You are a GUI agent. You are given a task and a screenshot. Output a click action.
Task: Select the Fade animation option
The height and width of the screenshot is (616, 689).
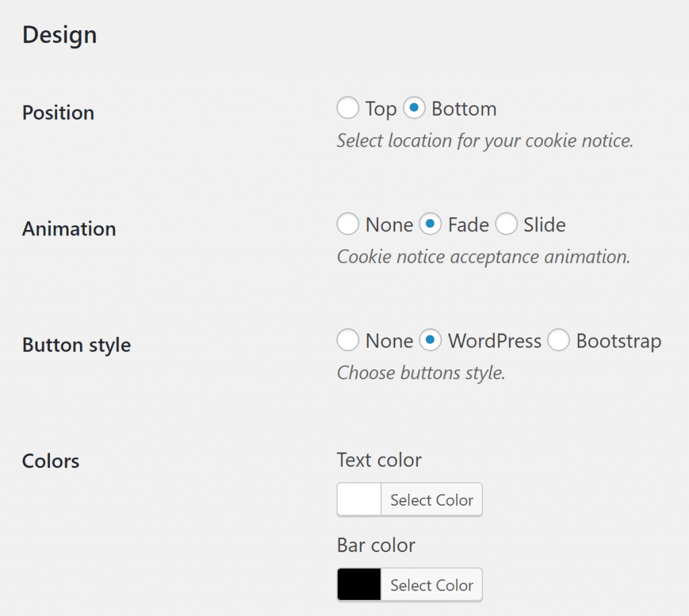pyautogui.click(x=430, y=224)
